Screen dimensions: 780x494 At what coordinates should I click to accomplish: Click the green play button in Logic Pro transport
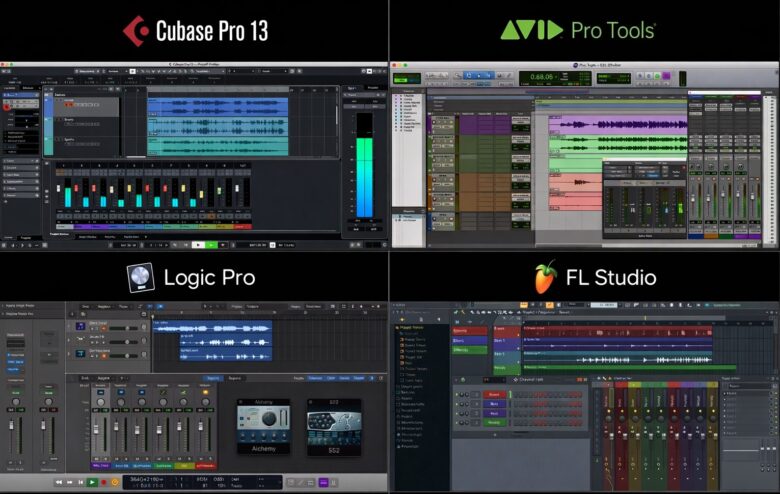tap(92, 482)
